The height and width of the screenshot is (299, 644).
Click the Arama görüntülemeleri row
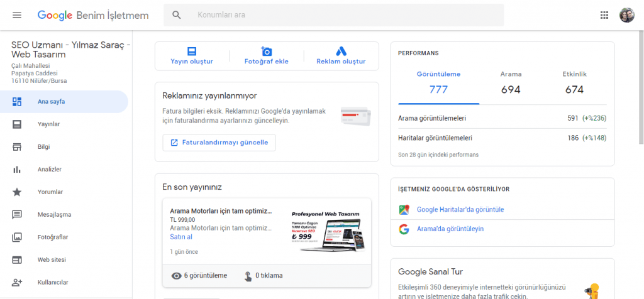502,118
